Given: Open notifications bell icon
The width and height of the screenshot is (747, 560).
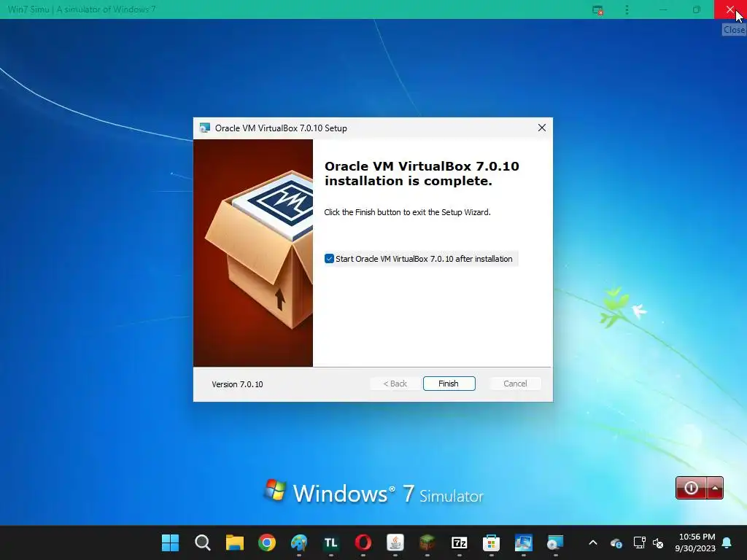Looking at the screenshot, I should pos(727,542).
